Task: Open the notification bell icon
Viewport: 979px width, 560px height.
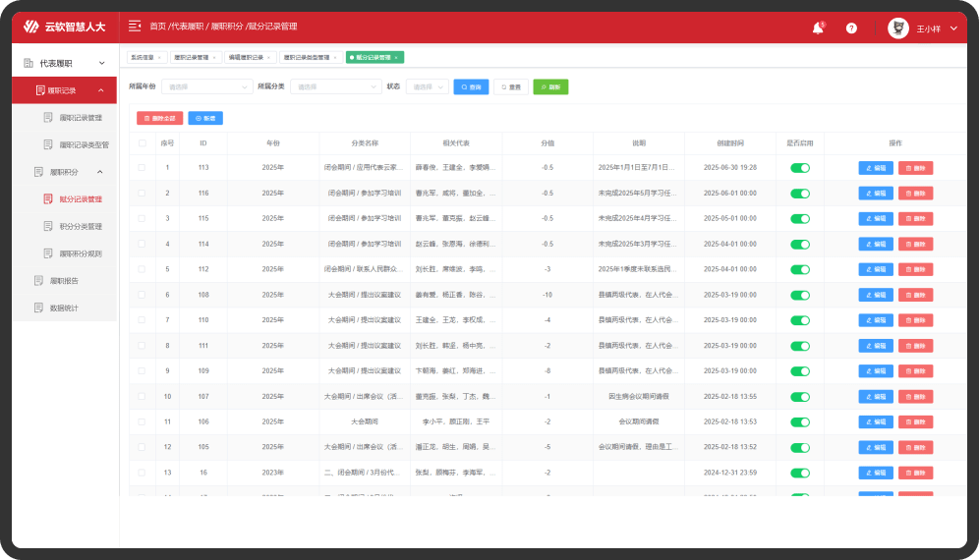Action: (x=818, y=28)
